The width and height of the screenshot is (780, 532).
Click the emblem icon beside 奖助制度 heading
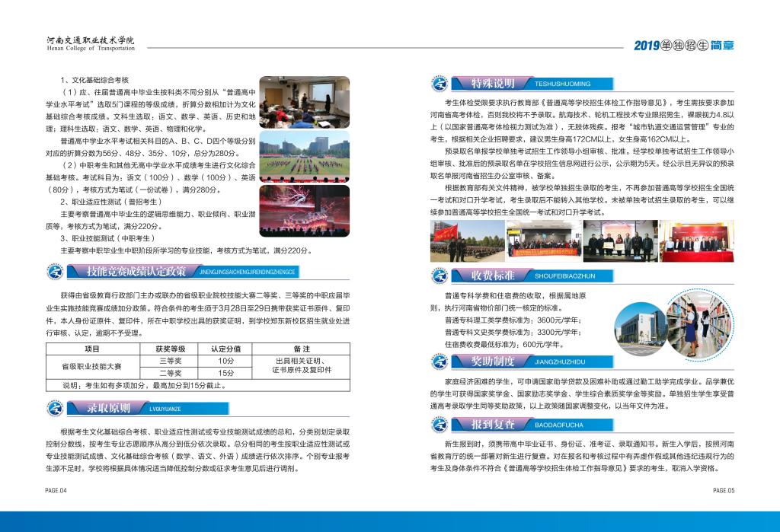tap(440, 361)
